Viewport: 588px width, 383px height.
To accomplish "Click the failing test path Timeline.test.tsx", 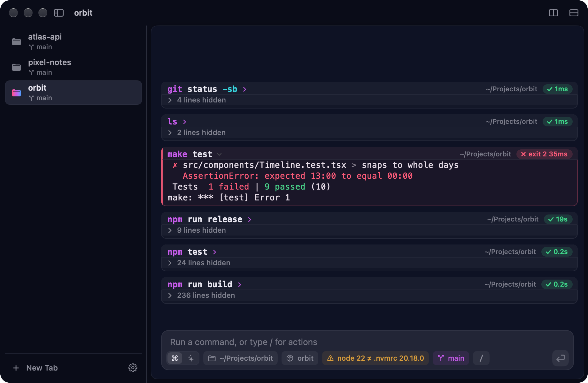I will click(265, 165).
